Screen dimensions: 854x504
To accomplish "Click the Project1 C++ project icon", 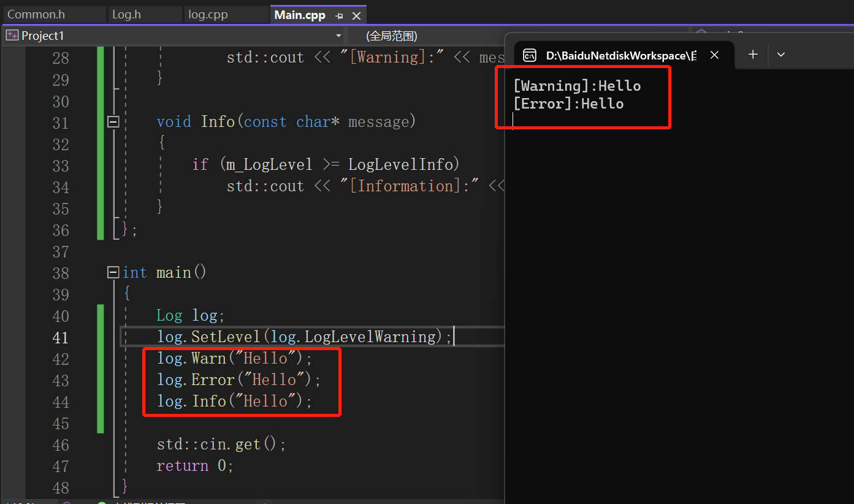I will click(12, 36).
